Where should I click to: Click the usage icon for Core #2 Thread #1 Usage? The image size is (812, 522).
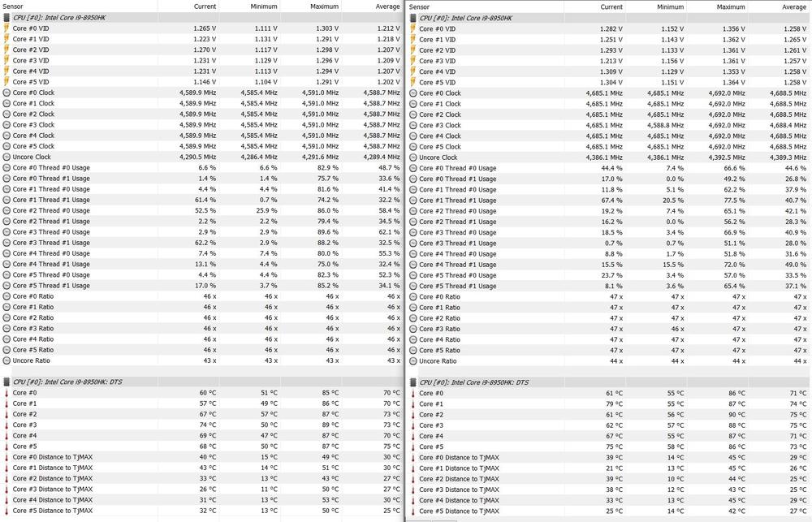click(x=7, y=221)
